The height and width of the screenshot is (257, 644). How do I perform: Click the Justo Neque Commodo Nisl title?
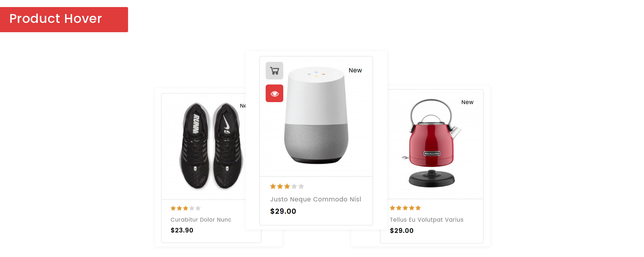click(315, 199)
